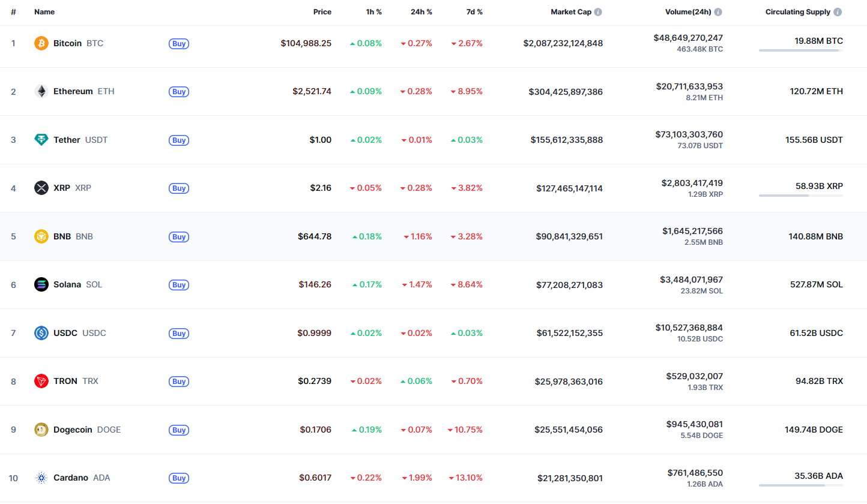Click BNB's price $644.78
This screenshot has width=867, height=504.
point(315,236)
